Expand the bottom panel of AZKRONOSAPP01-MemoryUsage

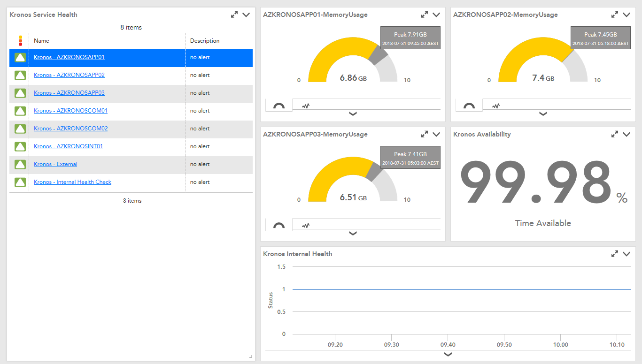[353, 114]
